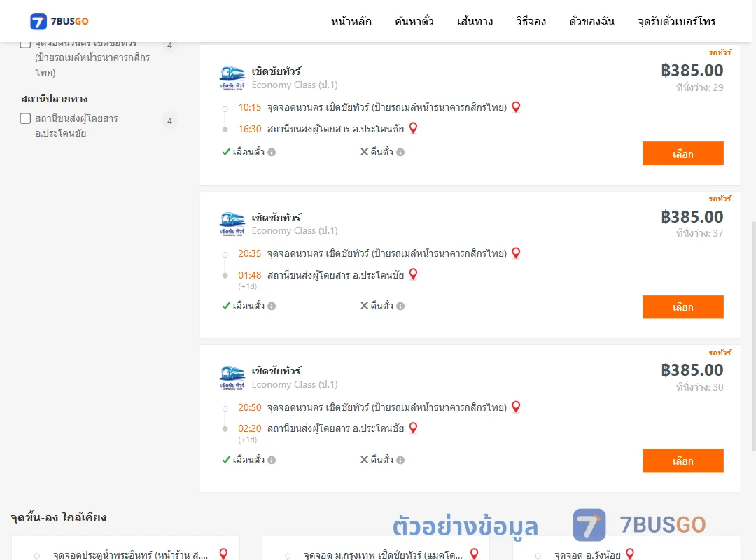
Task: Open nearby stop จุดจอด ม.กรุงเทพ เชิดชัยทัวร์ card
Action: 376,548
